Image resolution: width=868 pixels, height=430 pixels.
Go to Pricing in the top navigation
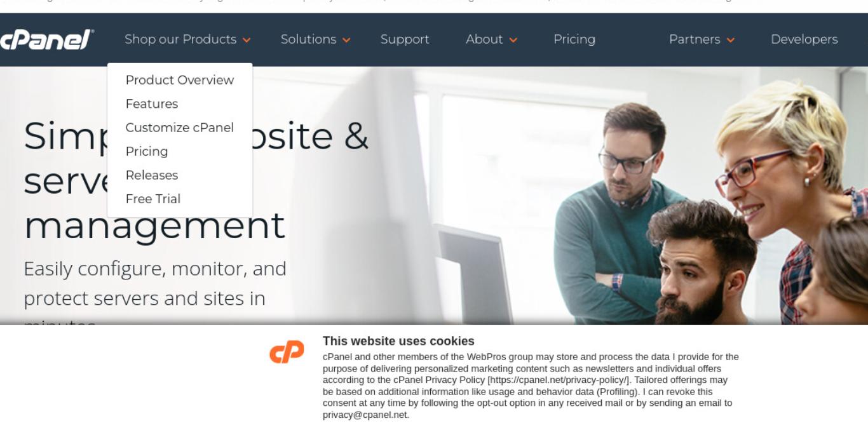[574, 39]
